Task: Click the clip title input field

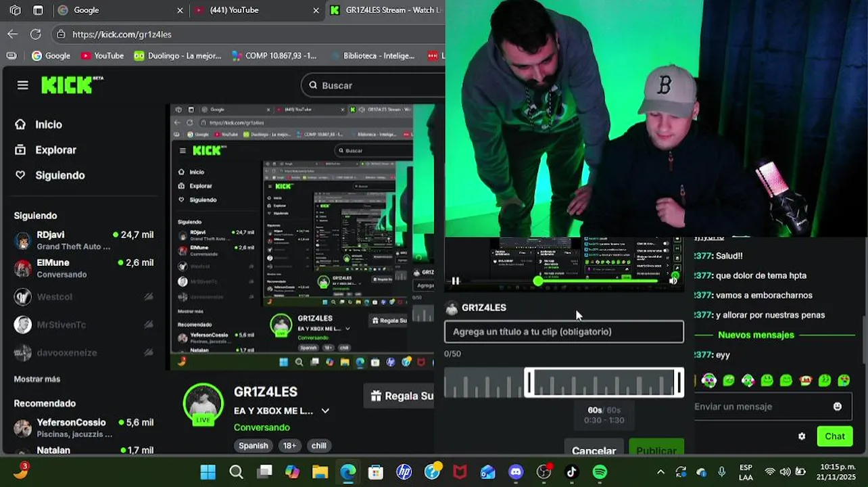Action: [x=564, y=331]
